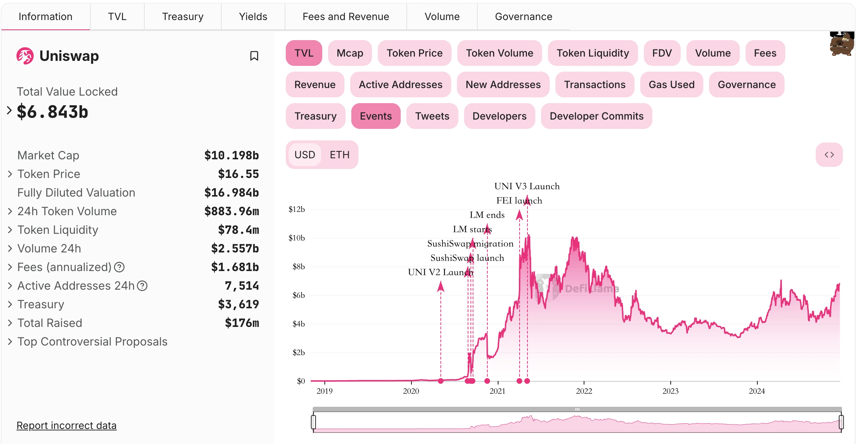Enable New Addresses on chart
Viewport: 868px width, 444px height.
(x=503, y=85)
